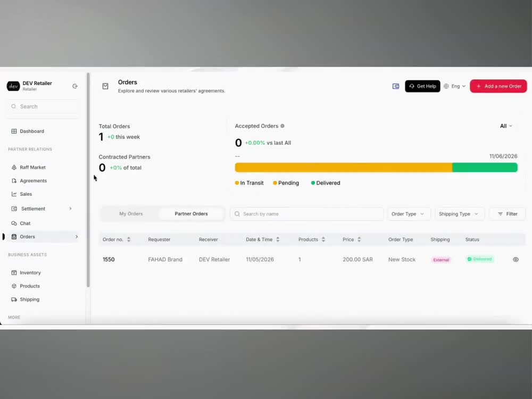This screenshot has width=532, height=399.
Task: Click the logout icon beside DEV Retailer
Action: (75, 86)
